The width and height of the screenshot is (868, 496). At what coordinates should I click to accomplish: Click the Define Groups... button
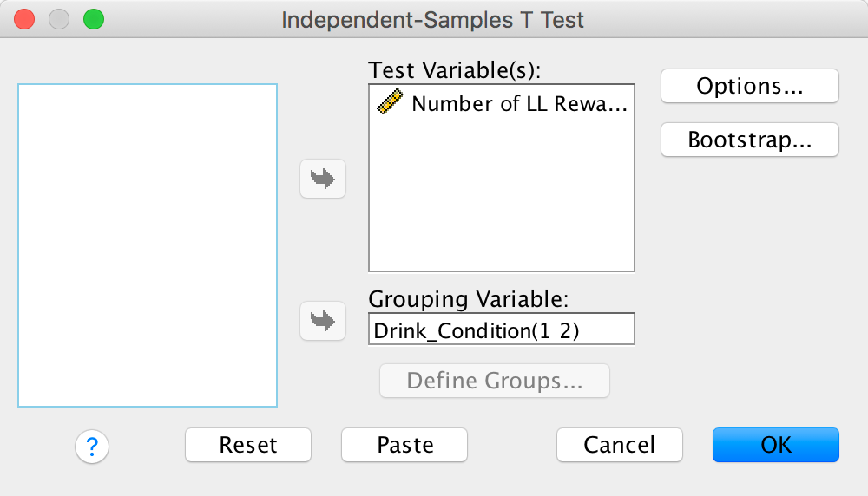pos(495,381)
